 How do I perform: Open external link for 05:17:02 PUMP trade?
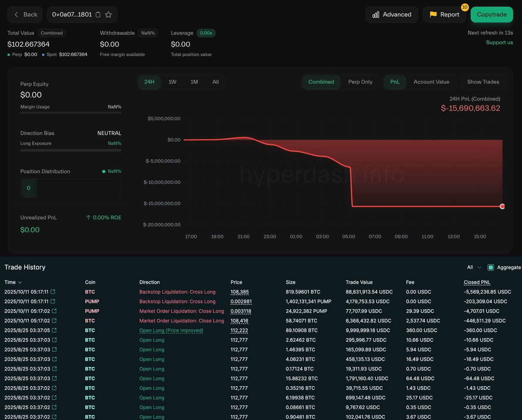click(53, 311)
